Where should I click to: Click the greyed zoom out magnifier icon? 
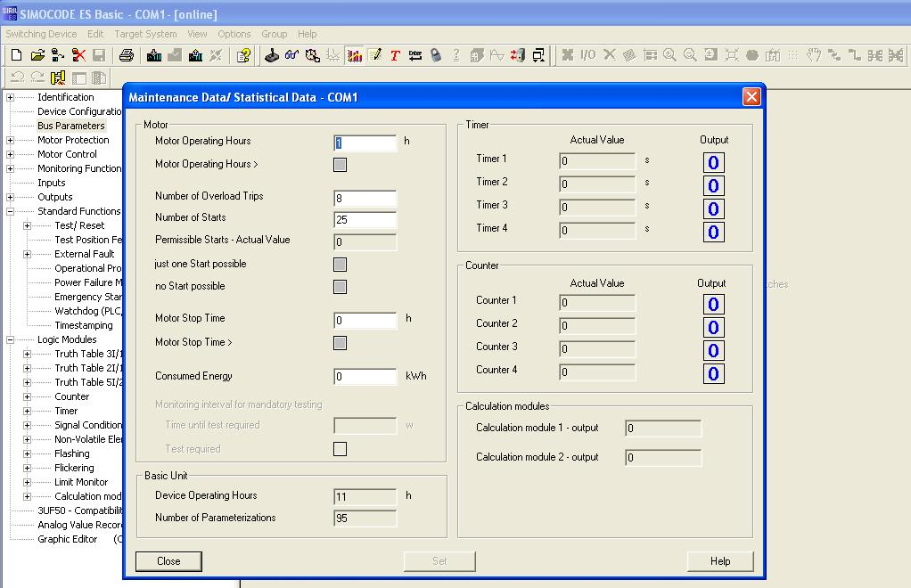[x=690, y=55]
